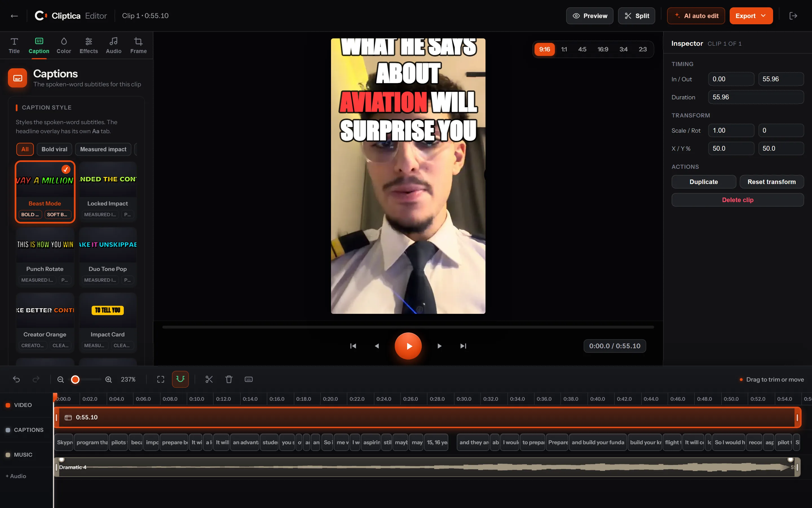Click the Rotation field
The width and height of the screenshot is (812, 508).
pyautogui.click(x=781, y=130)
